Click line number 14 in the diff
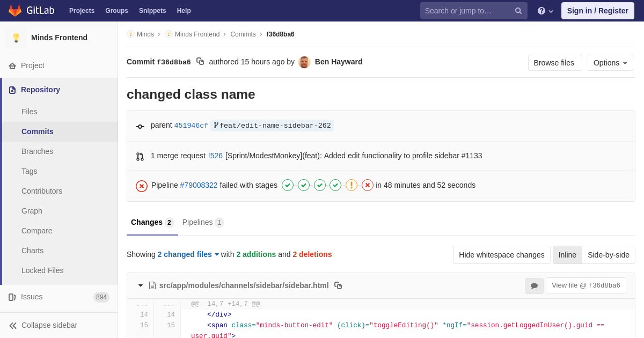 pyautogui.click(x=144, y=315)
